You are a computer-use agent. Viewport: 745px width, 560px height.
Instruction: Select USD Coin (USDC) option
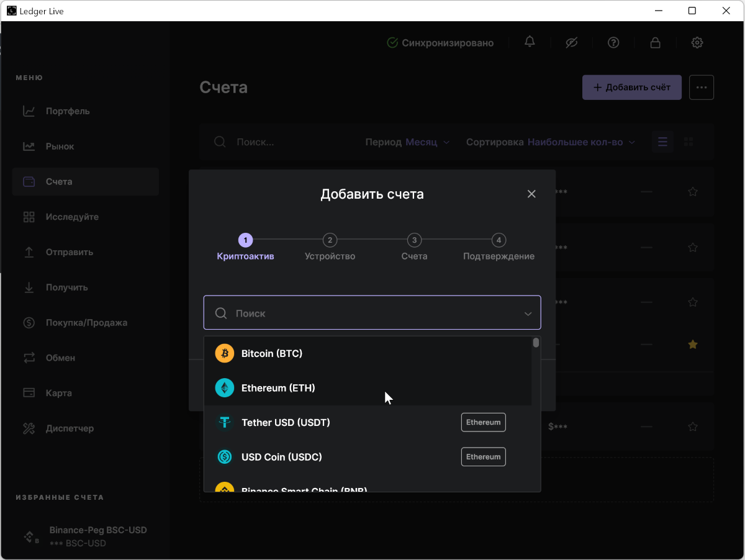tap(368, 457)
